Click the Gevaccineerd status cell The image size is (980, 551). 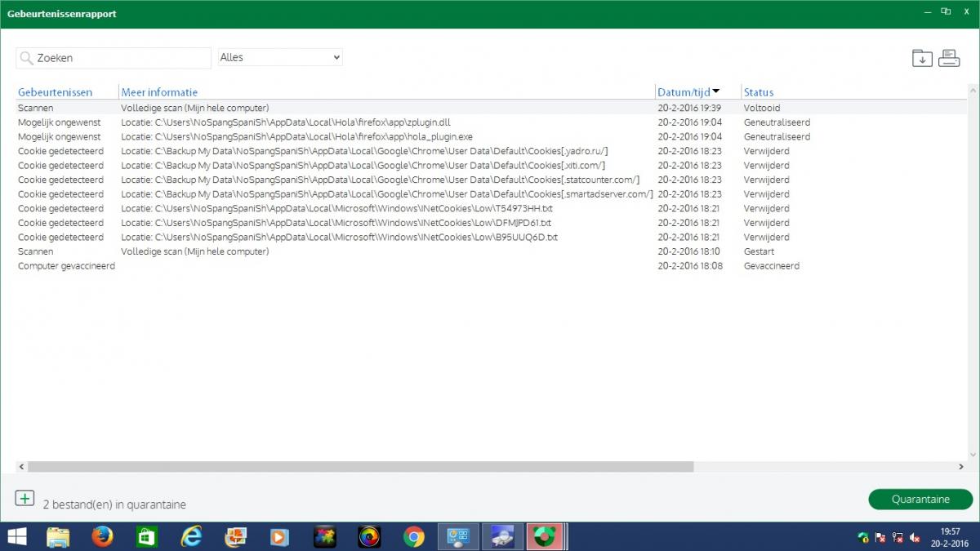[771, 266]
